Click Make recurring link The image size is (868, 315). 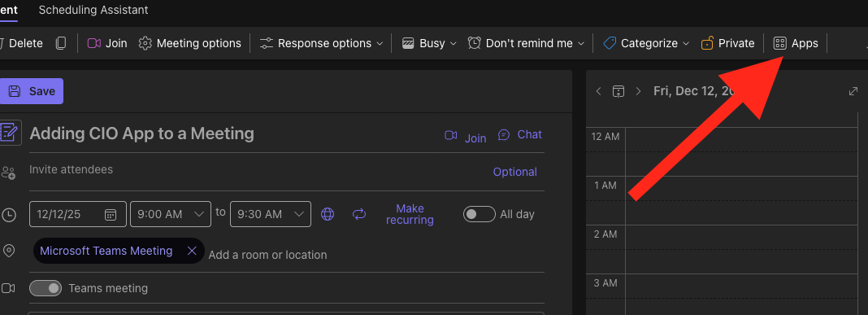[410, 214]
